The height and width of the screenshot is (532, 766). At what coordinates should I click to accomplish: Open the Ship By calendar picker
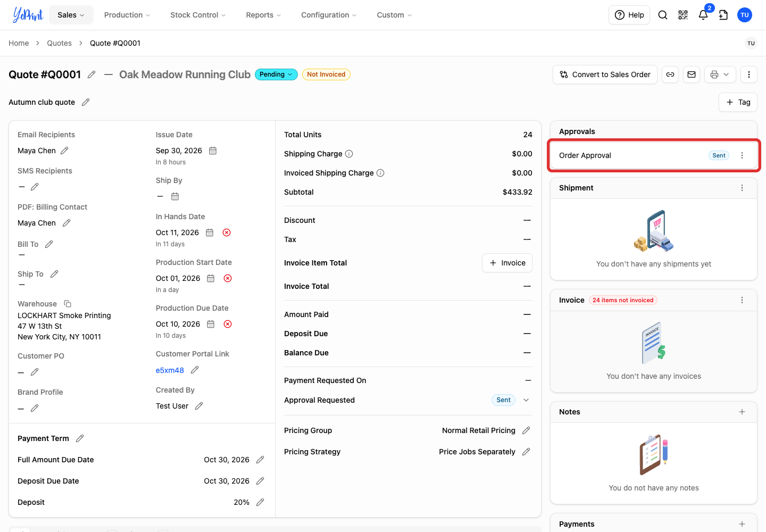(x=175, y=196)
